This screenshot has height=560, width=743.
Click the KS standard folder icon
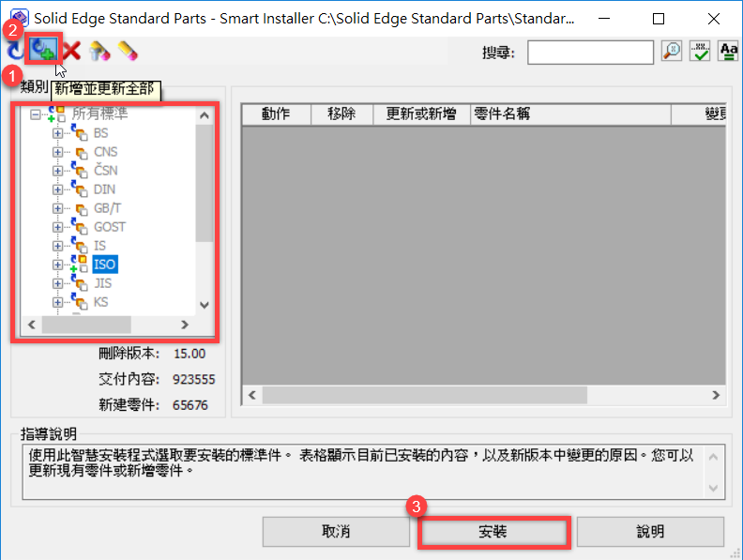pyautogui.click(x=79, y=302)
